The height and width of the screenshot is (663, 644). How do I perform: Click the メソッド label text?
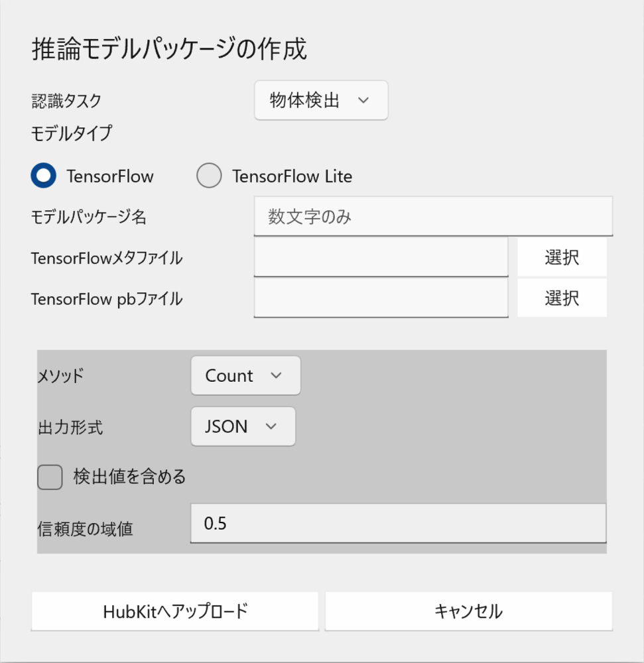coord(61,377)
